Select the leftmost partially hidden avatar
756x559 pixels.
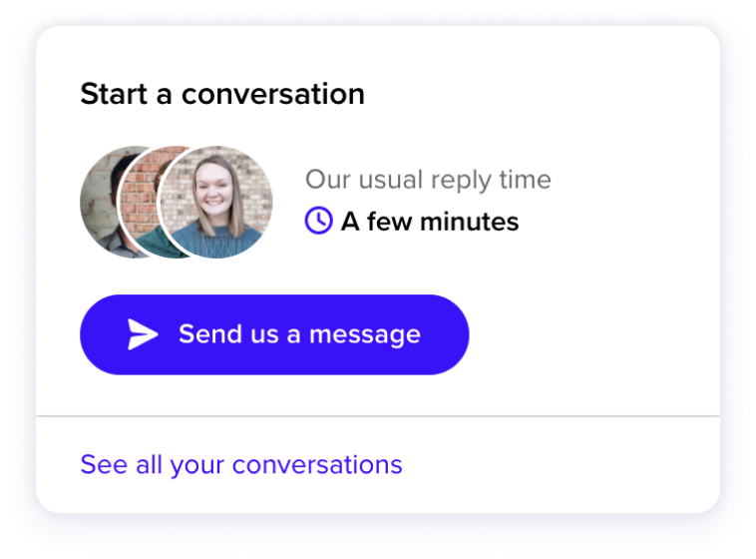click(99, 202)
